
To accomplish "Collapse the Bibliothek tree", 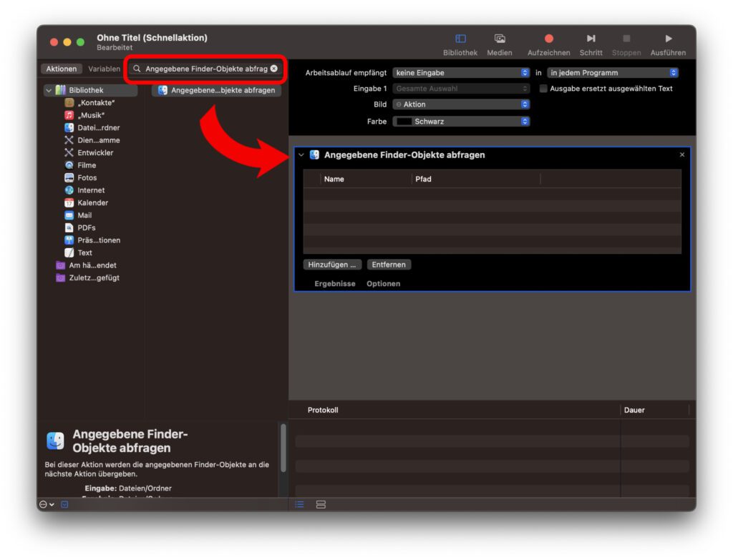I will pos(49,90).
